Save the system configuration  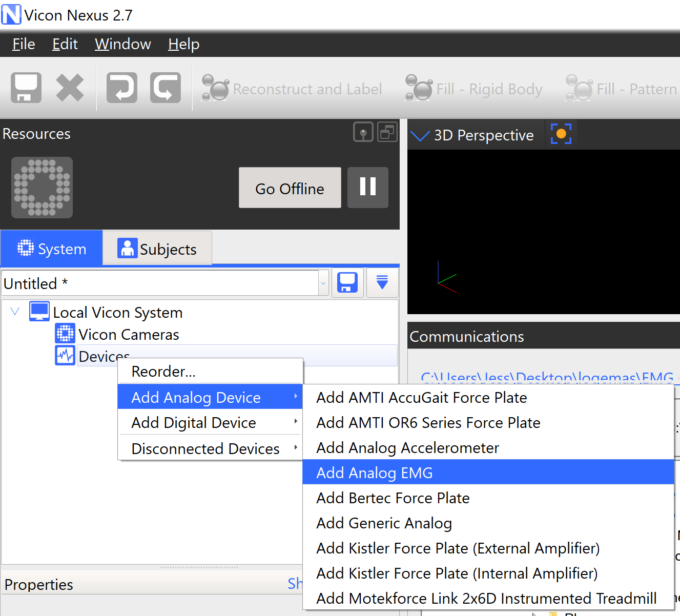click(348, 282)
